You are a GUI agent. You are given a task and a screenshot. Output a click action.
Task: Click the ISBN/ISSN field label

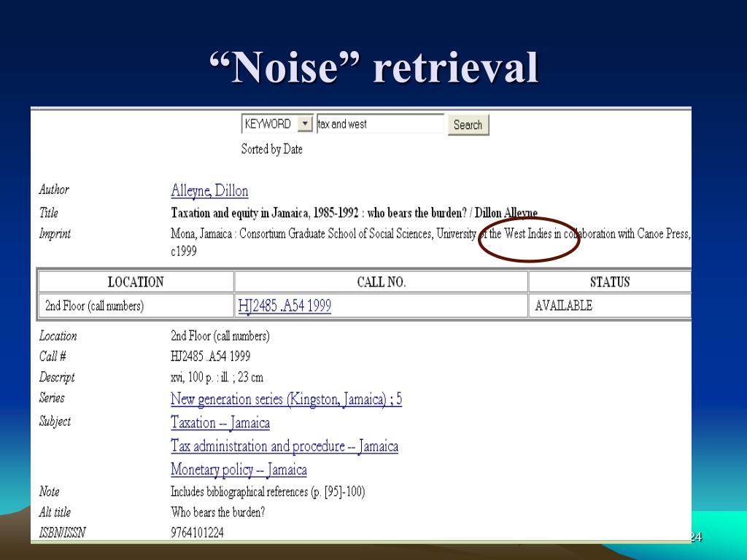[63, 533]
